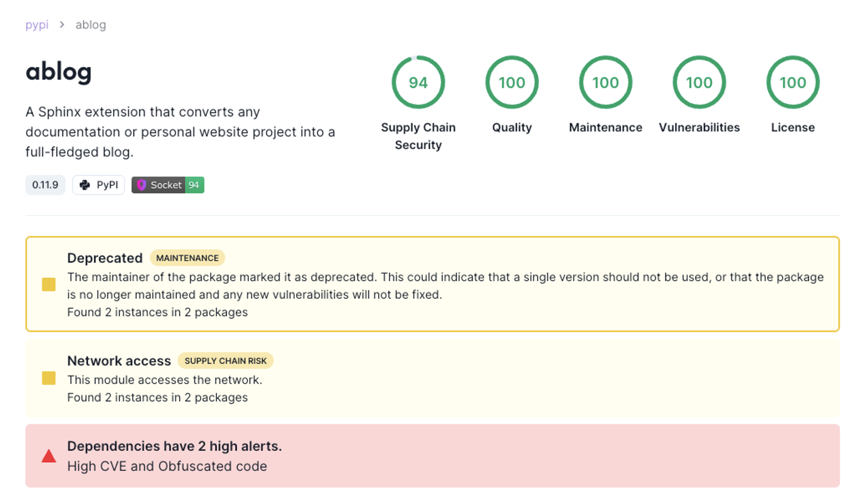Expand the Network access alert card
This screenshot has width=853, height=504.
[432, 378]
